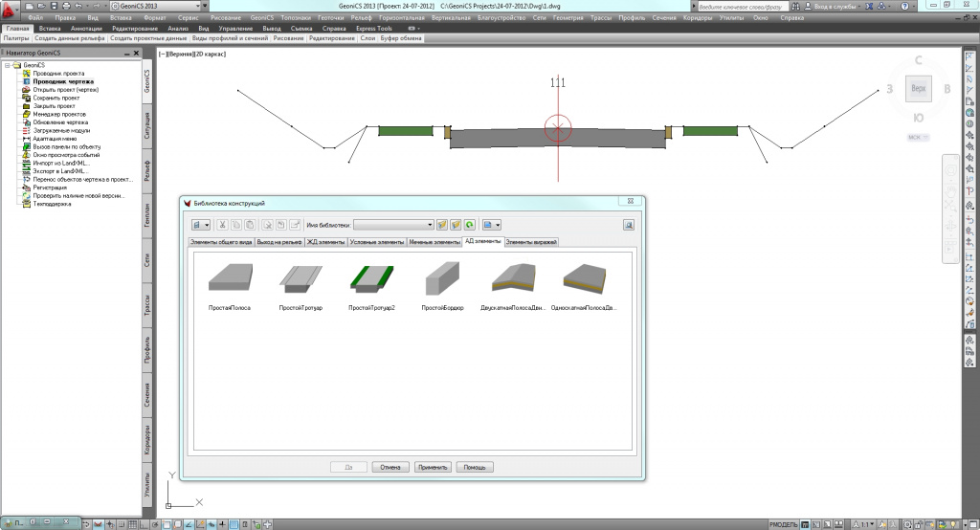Select 'Менеджер проектов' in navigator tree

click(x=59, y=114)
